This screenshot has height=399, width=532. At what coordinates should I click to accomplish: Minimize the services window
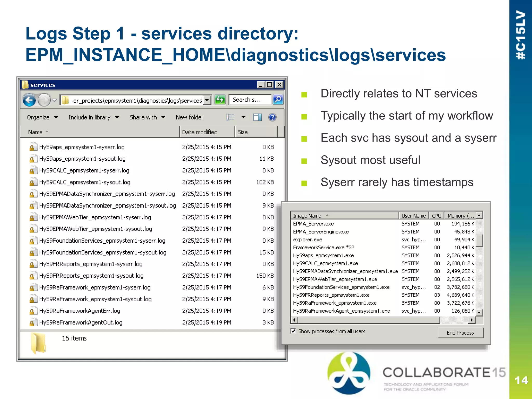pos(261,85)
